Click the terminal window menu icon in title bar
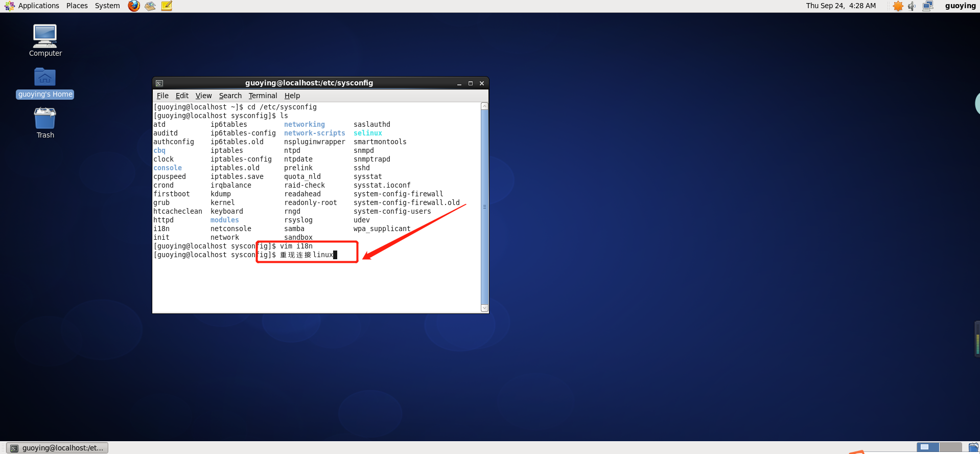The width and height of the screenshot is (980, 454). coord(159,83)
